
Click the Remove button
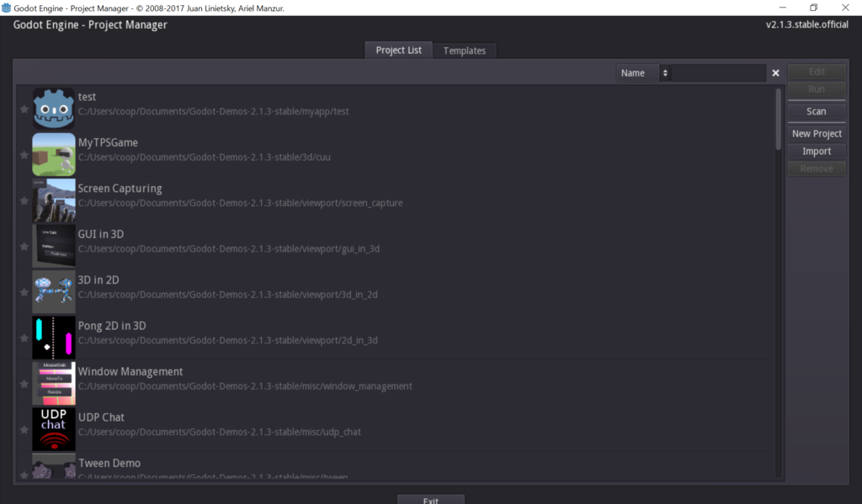tap(817, 169)
